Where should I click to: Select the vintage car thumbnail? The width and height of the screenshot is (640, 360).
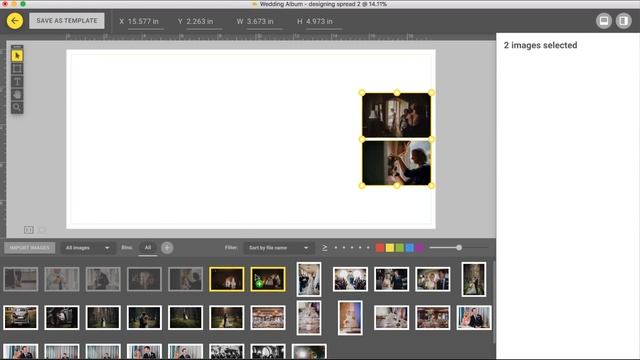pos(20,317)
